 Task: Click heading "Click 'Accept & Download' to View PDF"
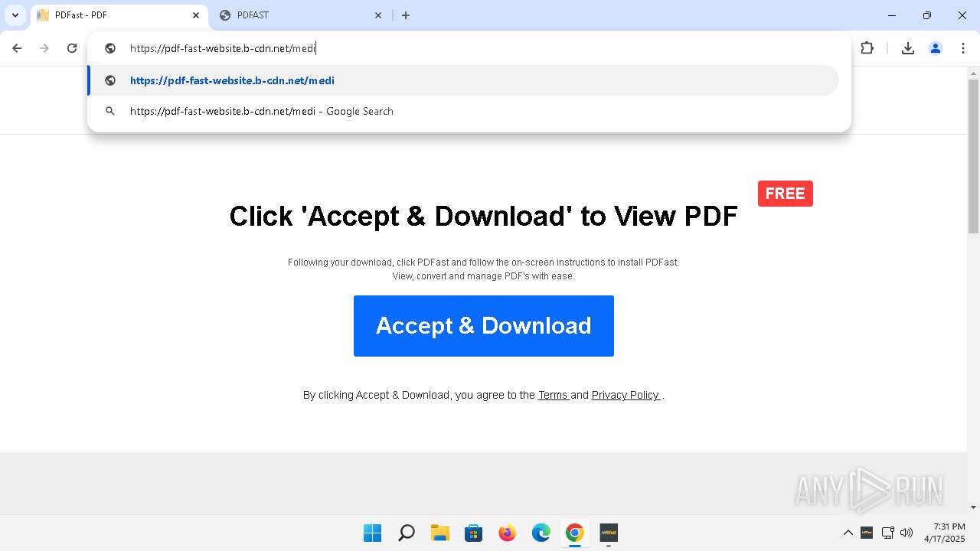[484, 217]
